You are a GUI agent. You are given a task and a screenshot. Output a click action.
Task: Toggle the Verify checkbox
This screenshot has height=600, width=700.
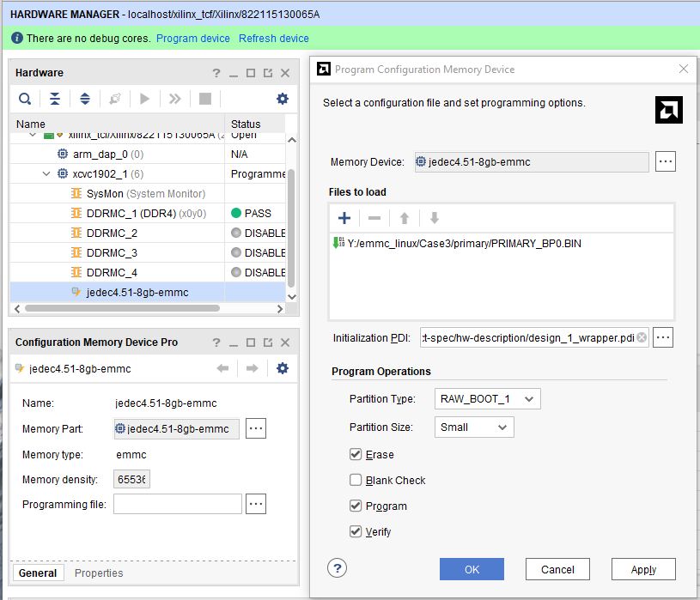point(356,531)
